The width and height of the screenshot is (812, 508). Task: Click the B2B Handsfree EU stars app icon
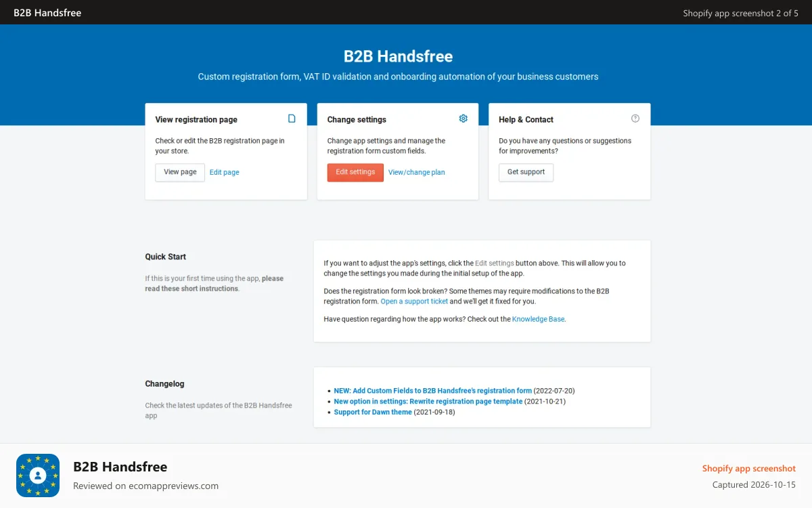38,475
